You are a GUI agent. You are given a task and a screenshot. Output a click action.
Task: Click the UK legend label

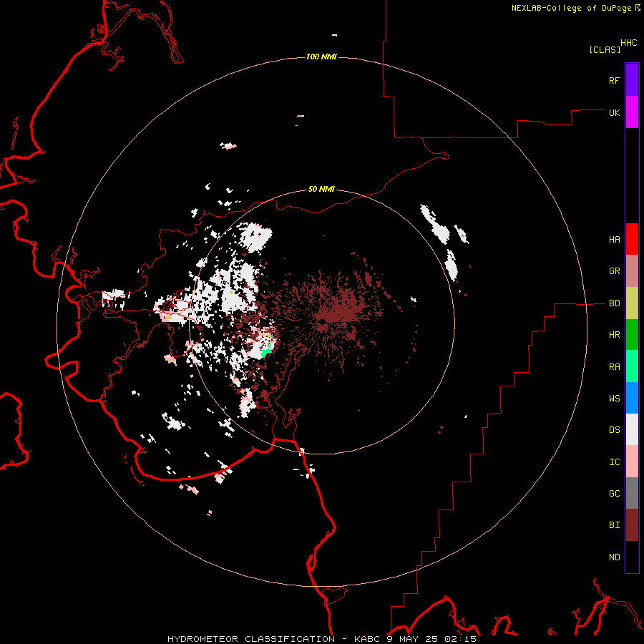coord(614,112)
